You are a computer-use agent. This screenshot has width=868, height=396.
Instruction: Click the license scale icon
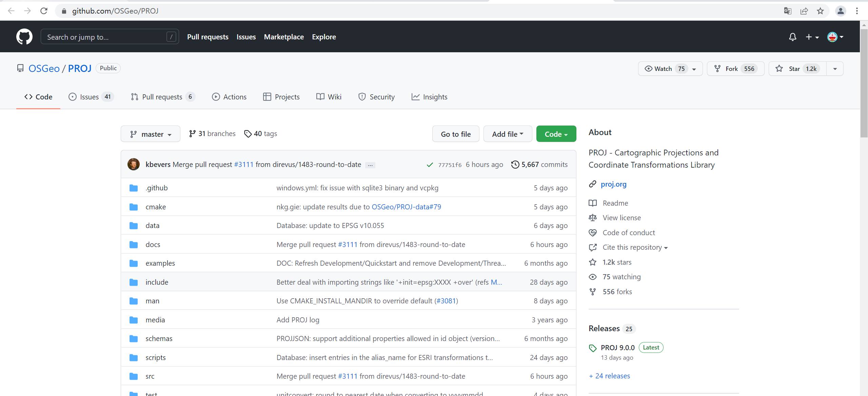pyautogui.click(x=593, y=218)
